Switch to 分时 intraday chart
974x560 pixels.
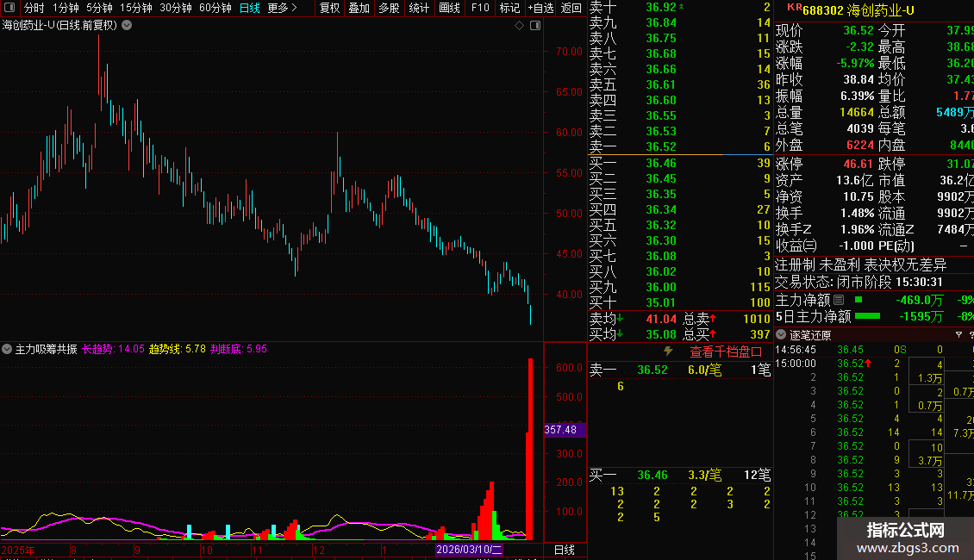click(34, 8)
